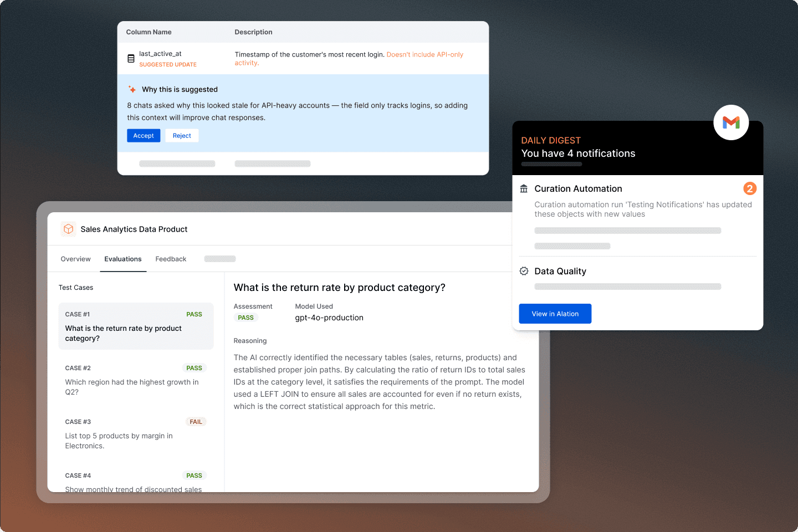Click the Curation Automation building icon
This screenshot has height=532, width=798.
click(x=524, y=188)
